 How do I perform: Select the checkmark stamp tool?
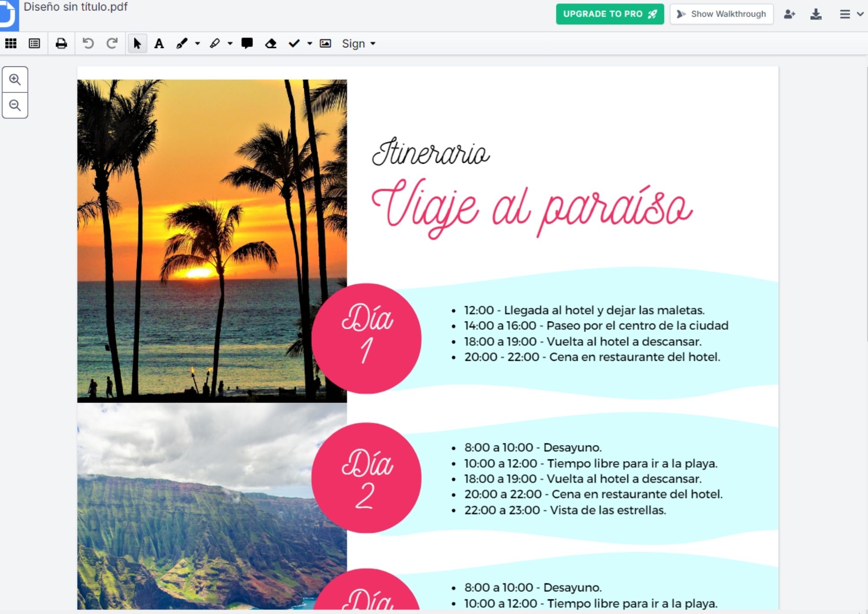pyautogui.click(x=294, y=43)
